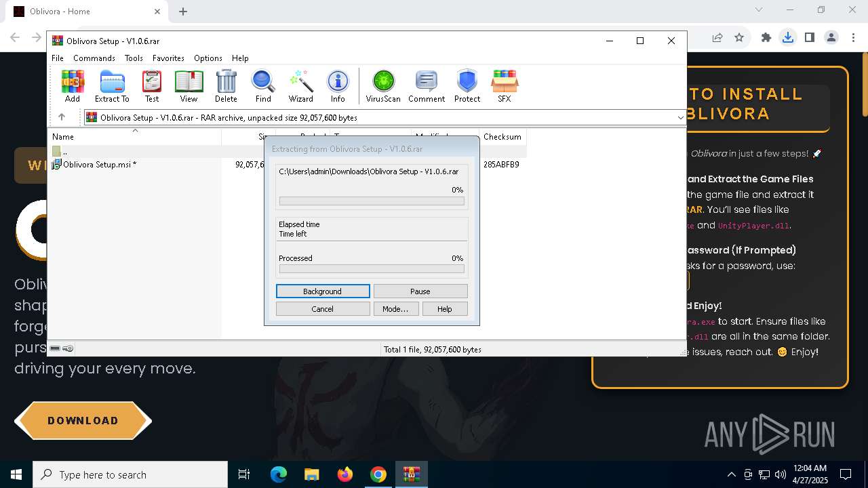
Task: Click the Delete trash can icon
Action: [x=226, y=85]
